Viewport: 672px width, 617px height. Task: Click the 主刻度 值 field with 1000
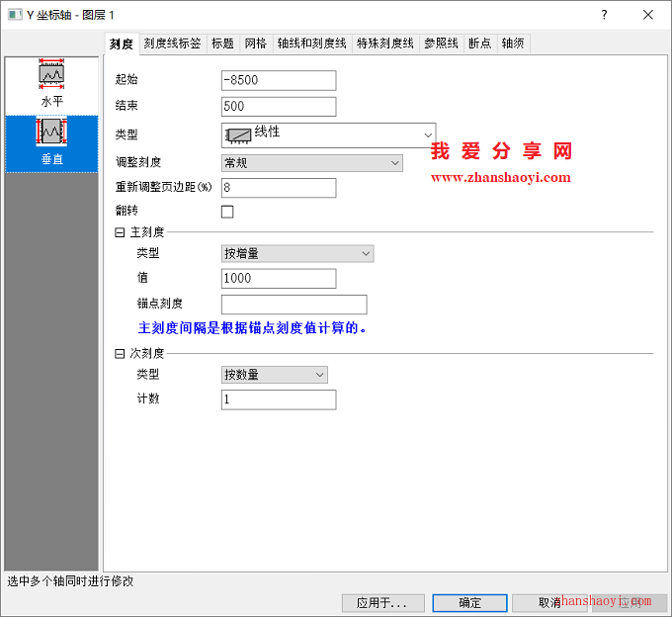279,279
